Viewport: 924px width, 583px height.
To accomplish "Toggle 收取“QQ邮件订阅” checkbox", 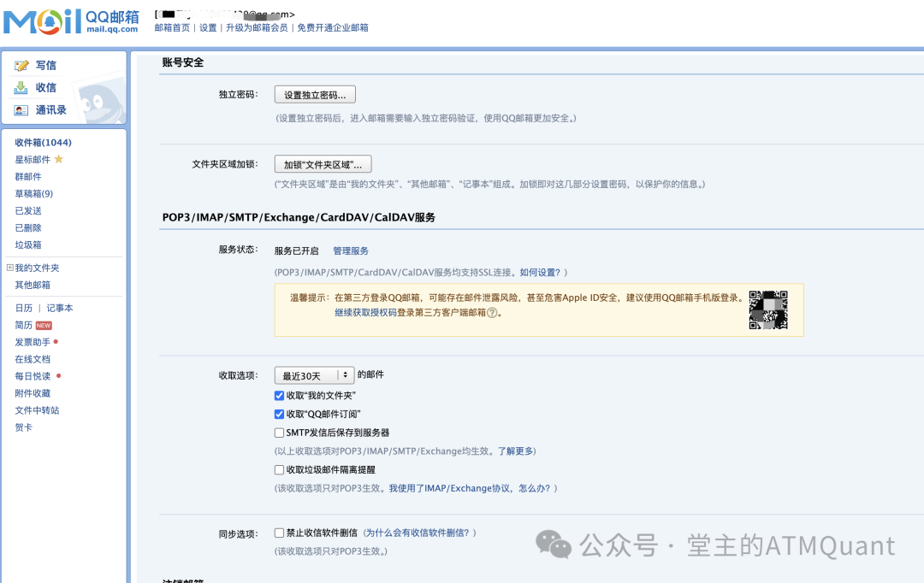I will (x=279, y=415).
